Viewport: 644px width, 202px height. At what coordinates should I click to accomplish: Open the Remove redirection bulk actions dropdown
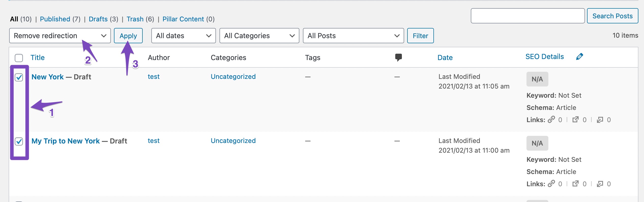pyautogui.click(x=60, y=36)
